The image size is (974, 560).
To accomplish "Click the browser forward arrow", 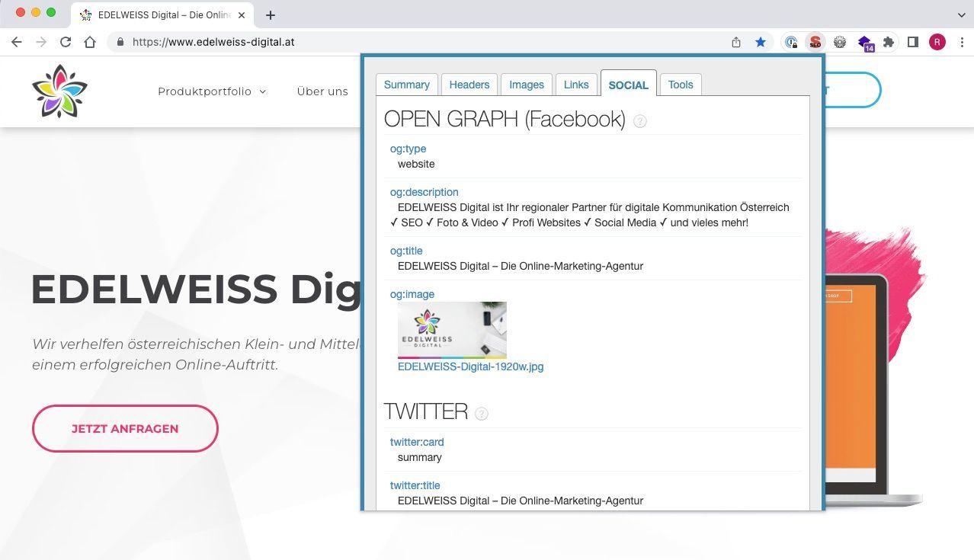I will [41, 43].
